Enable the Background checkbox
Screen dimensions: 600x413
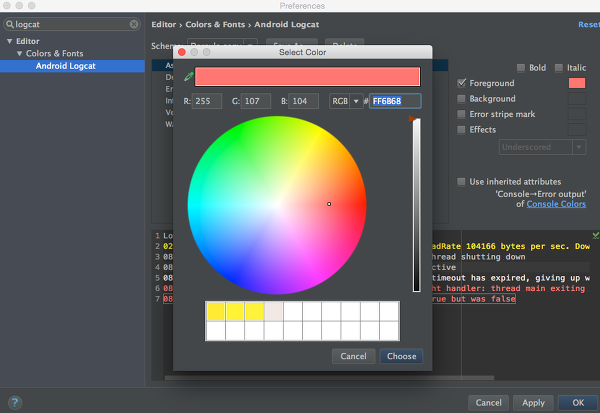[461, 99]
